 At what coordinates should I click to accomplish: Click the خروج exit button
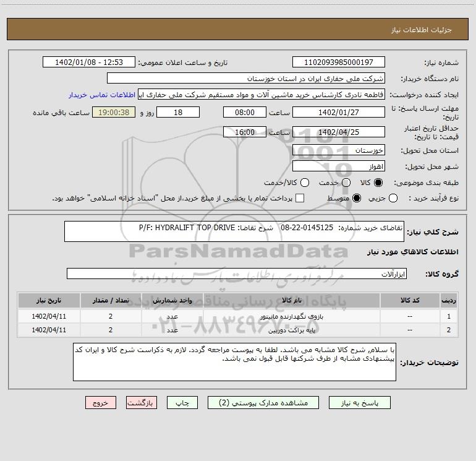pos(101,403)
